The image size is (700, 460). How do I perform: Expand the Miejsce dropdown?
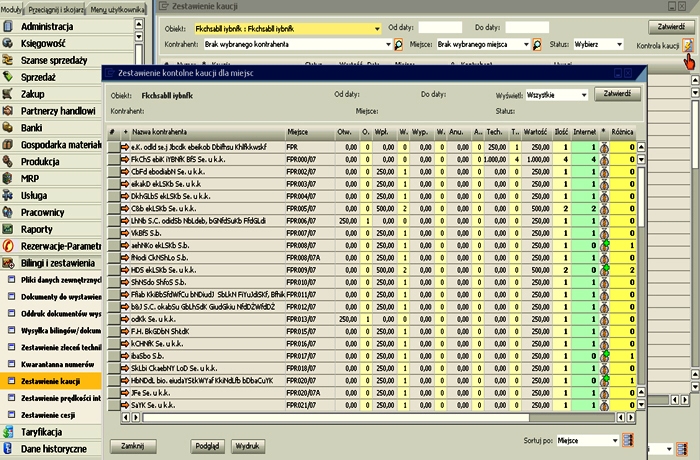click(526, 45)
